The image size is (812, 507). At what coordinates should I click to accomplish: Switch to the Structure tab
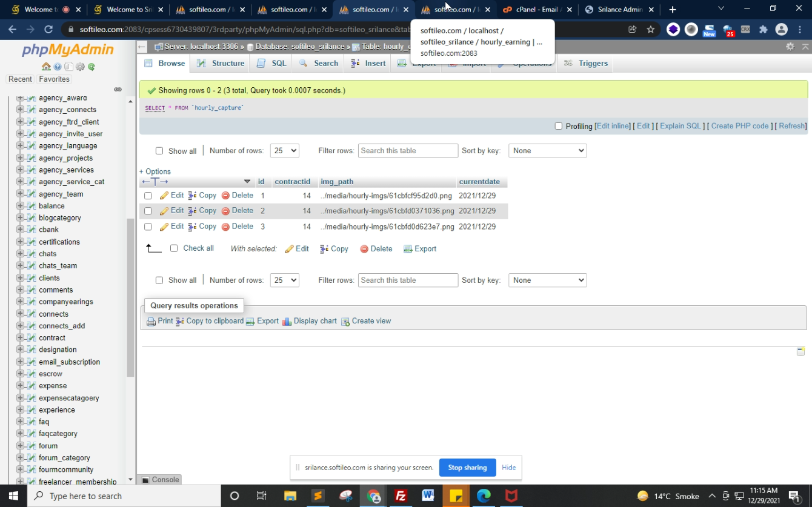[221, 63]
